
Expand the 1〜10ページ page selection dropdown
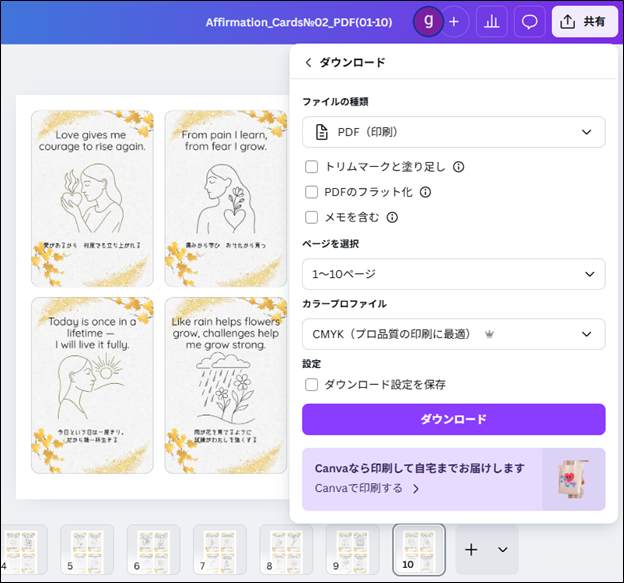coord(453,274)
